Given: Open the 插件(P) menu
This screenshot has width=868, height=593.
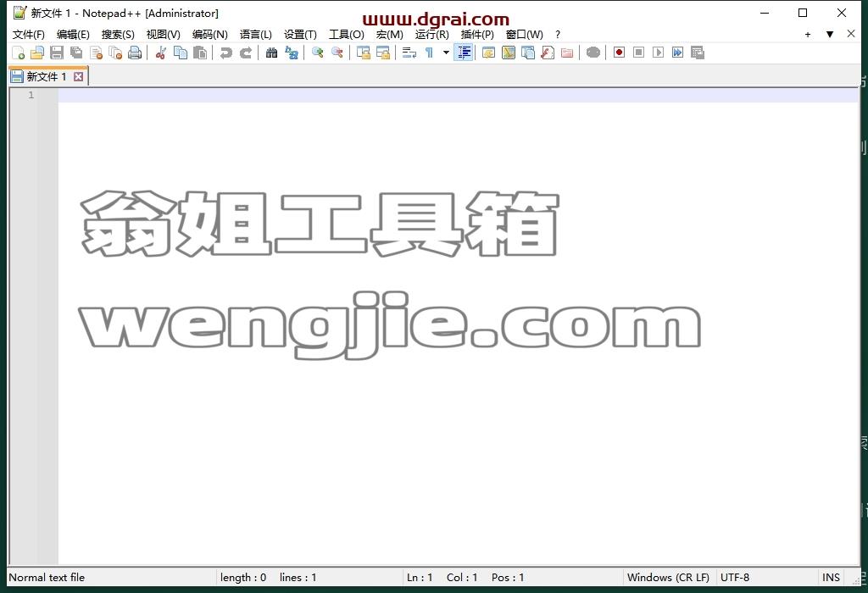Looking at the screenshot, I should 477,34.
